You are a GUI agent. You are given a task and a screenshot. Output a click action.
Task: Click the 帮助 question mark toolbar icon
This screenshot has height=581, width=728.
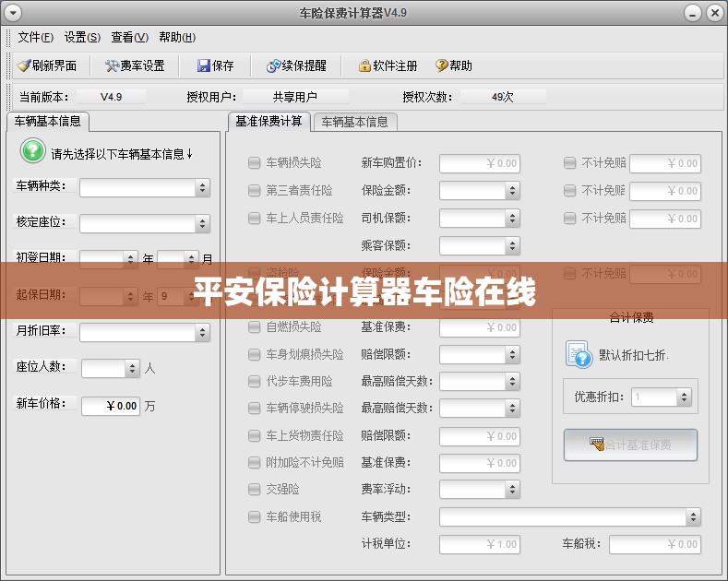pos(442,65)
